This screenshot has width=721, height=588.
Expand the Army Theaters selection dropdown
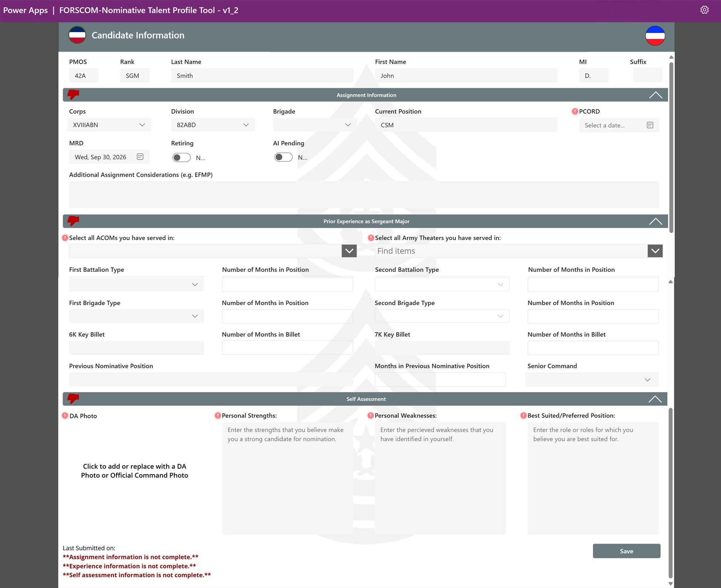pos(655,251)
